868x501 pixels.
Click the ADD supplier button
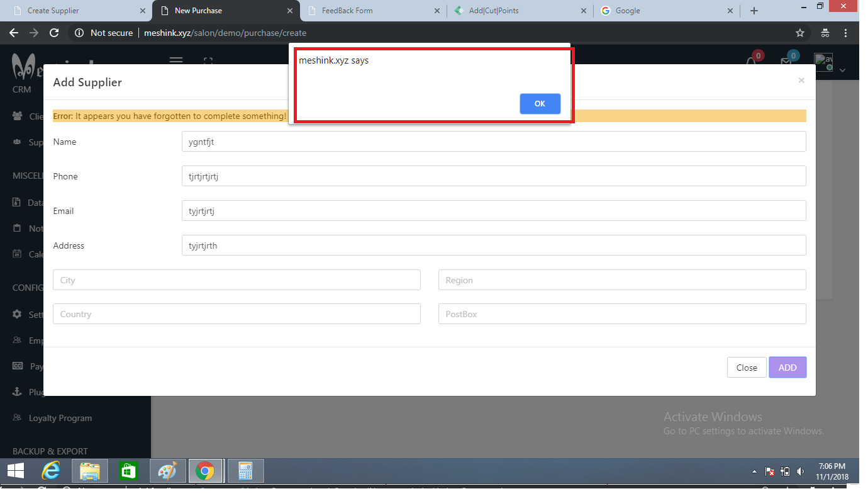[787, 368]
